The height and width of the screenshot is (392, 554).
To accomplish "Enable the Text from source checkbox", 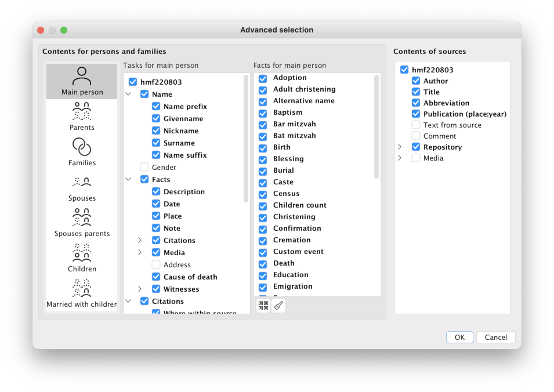I will [x=416, y=125].
